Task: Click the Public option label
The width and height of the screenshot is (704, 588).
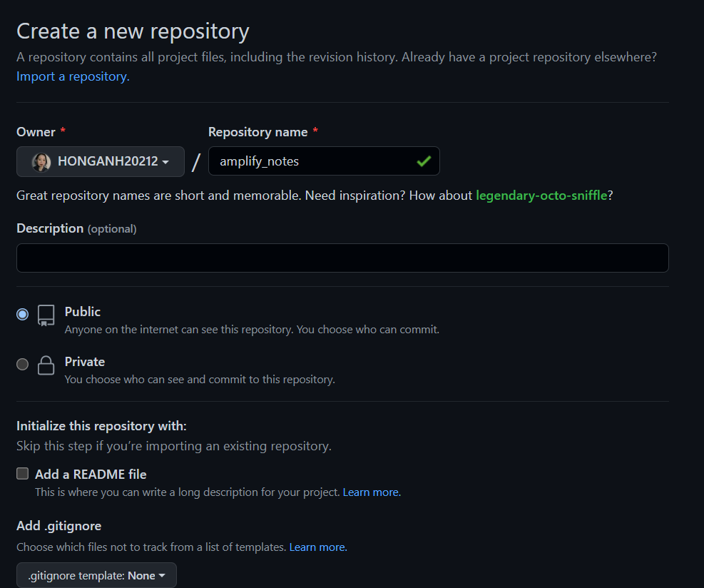Action: [83, 312]
